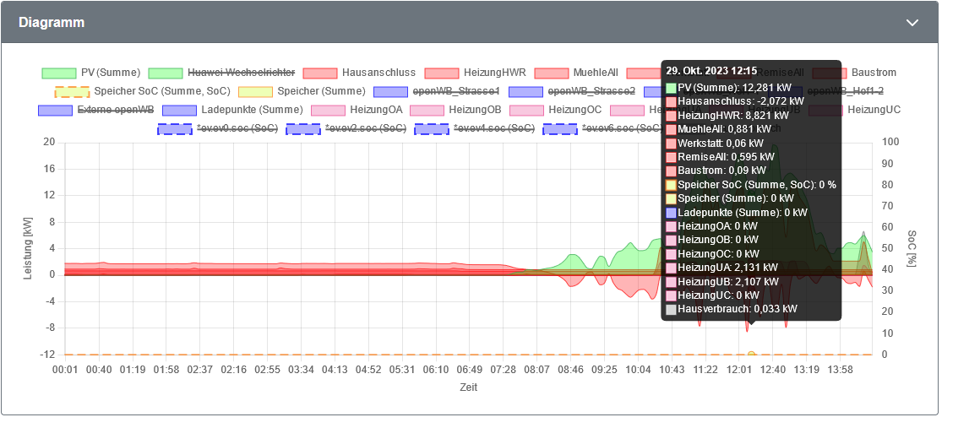Click tooltip row Speicher SoC (Summe, SoC): 0 %
Screen dimensions: 980x428
coord(751,184)
